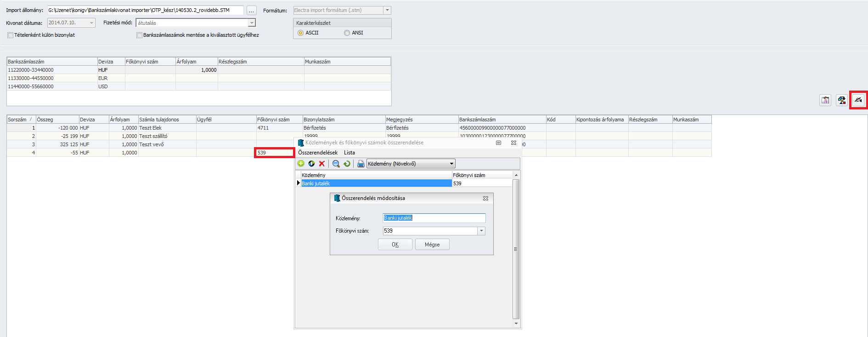This screenshot has height=337, width=868.
Task: Click the Teszt szállító cell
Action: point(167,136)
